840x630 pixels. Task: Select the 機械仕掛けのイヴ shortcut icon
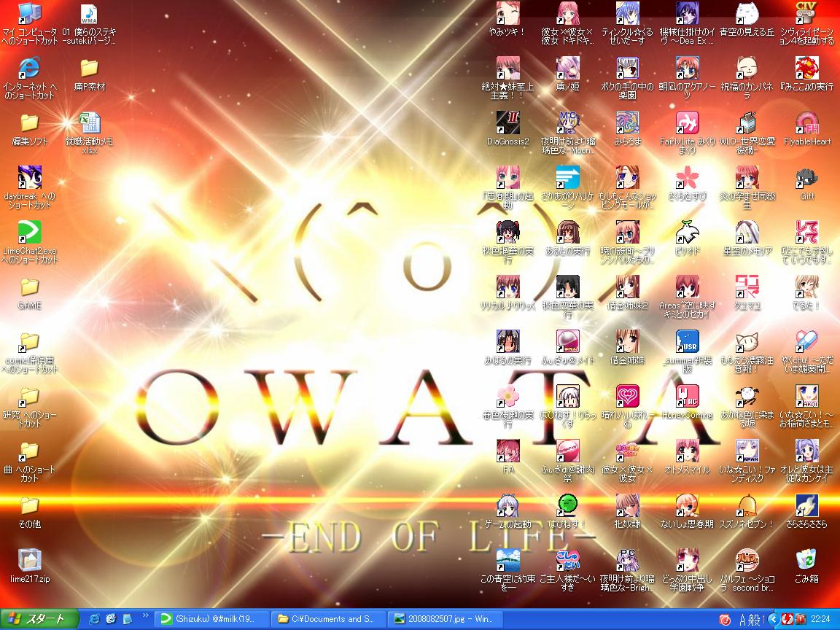(688, 14)
